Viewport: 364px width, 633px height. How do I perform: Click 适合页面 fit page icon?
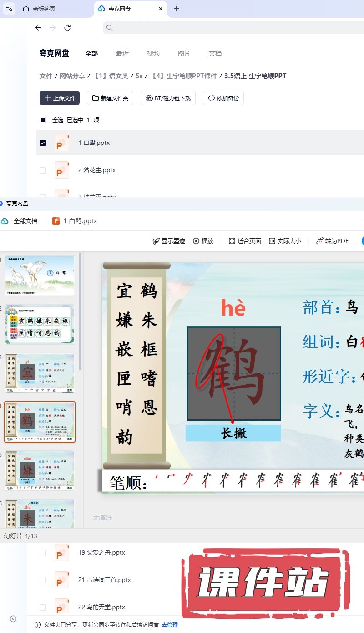pos(232,241)
